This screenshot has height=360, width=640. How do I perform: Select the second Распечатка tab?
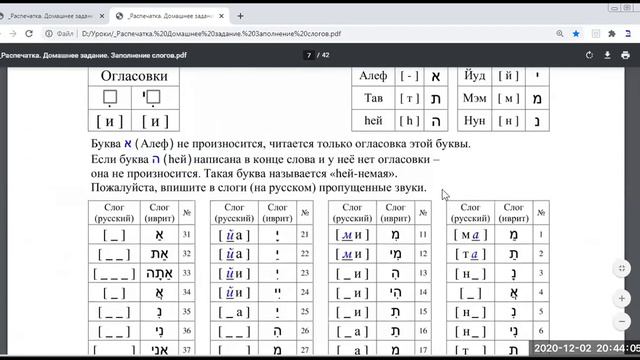tap(169, 16)
